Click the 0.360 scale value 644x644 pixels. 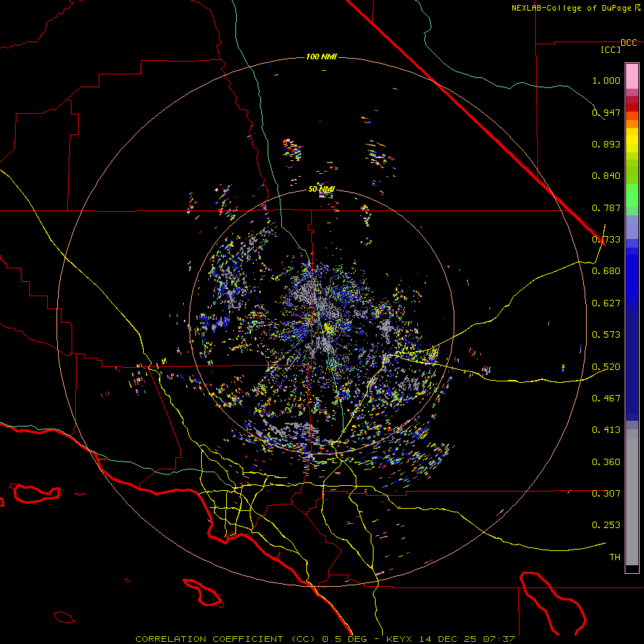coord(606,462)
